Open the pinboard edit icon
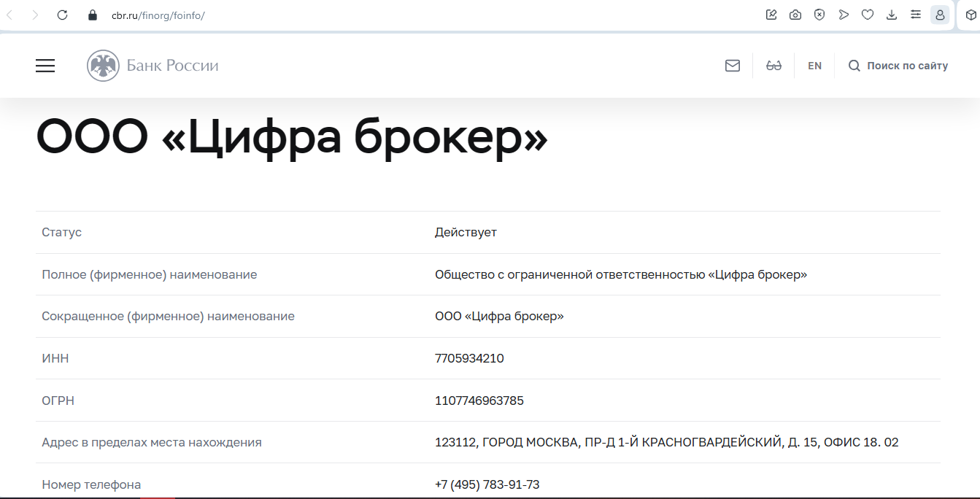This screenshot has width=980, height=499. coord(771,15)
